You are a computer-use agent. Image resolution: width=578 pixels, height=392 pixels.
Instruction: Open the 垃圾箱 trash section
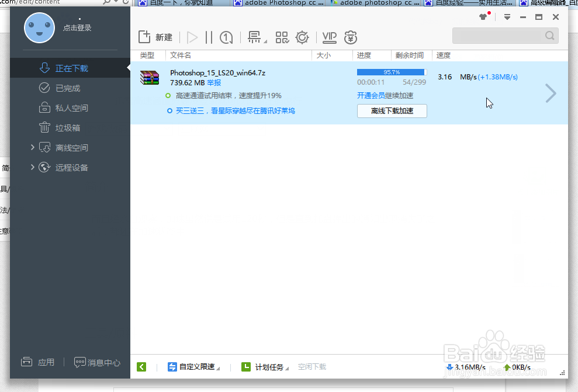click(68, 127)
